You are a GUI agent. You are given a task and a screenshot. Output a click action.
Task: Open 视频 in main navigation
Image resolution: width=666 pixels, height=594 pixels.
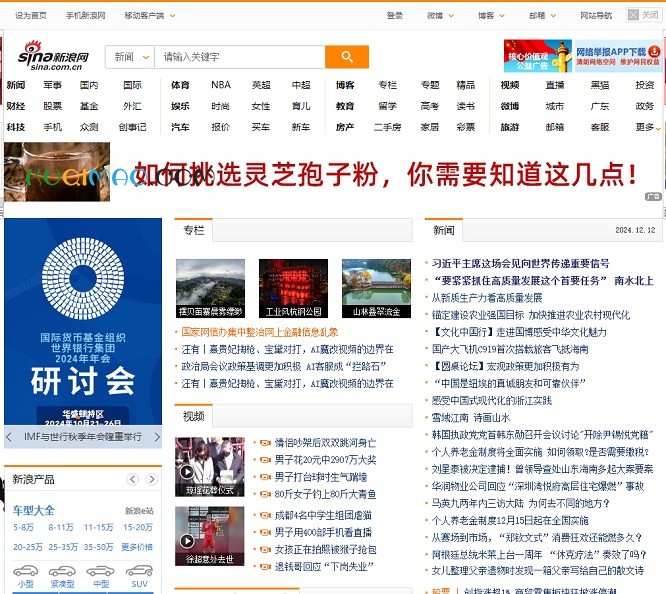point(510,85)
